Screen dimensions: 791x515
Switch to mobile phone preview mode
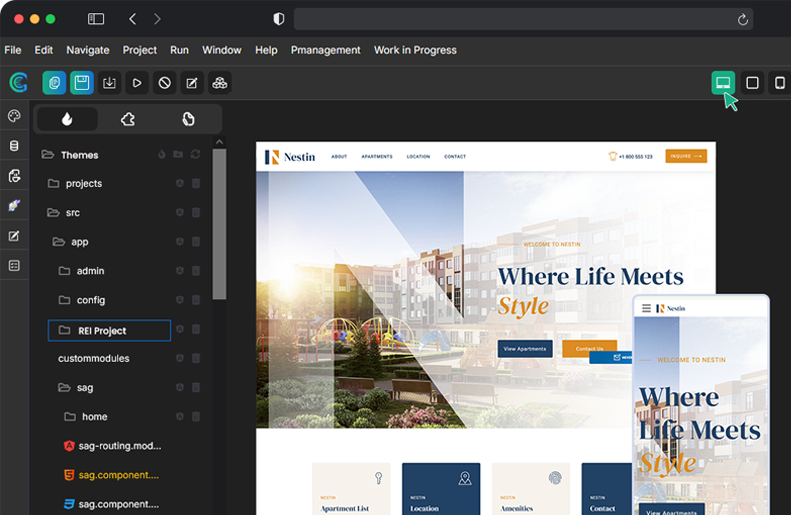point(780,83)
